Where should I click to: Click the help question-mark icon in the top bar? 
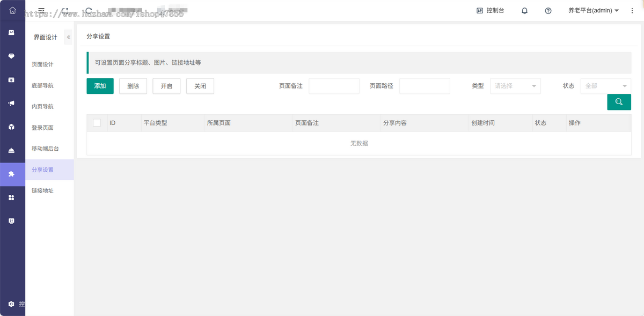pyautogui.click(x=548, y=10)
